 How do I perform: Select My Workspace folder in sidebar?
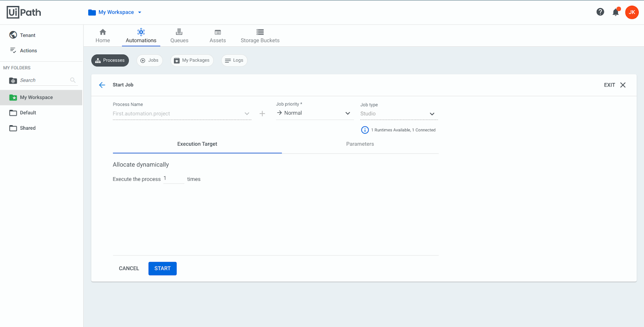tap(41, 97)
